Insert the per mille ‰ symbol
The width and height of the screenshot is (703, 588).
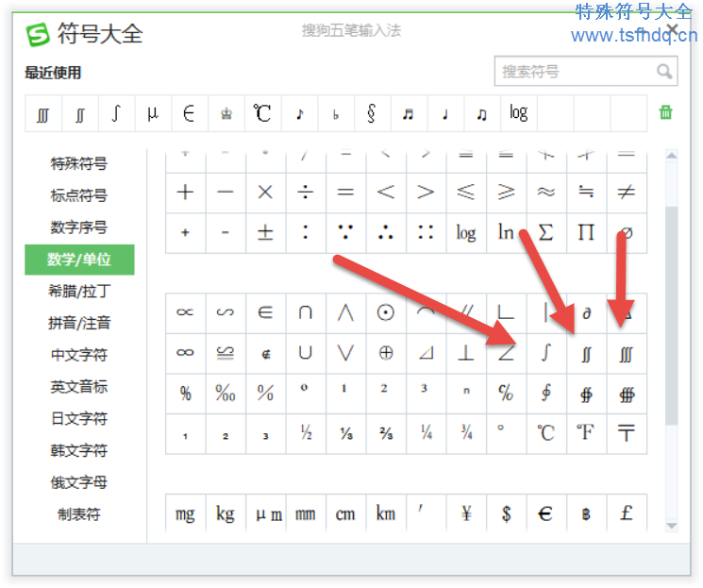(x=226, y=394)
